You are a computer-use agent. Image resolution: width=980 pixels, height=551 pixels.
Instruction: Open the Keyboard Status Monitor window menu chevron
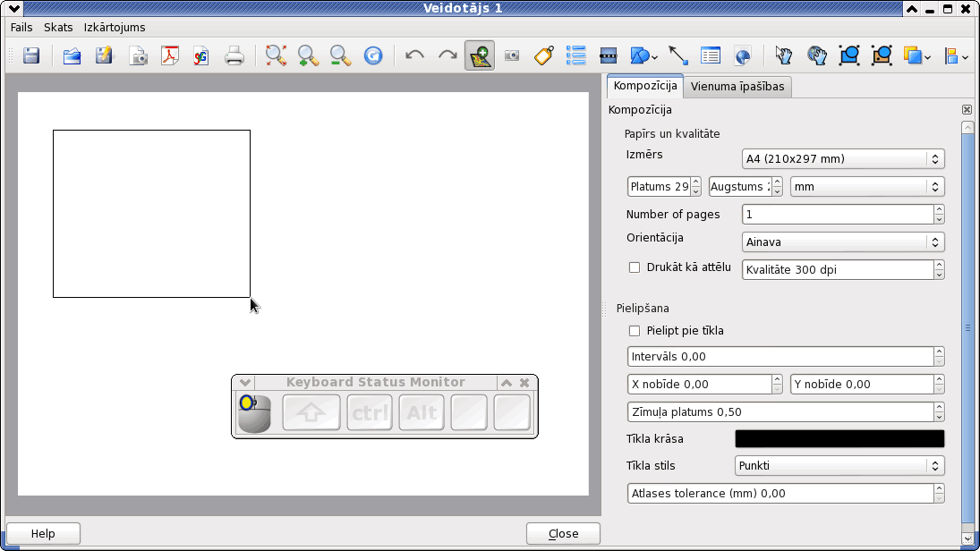(245, 382)
